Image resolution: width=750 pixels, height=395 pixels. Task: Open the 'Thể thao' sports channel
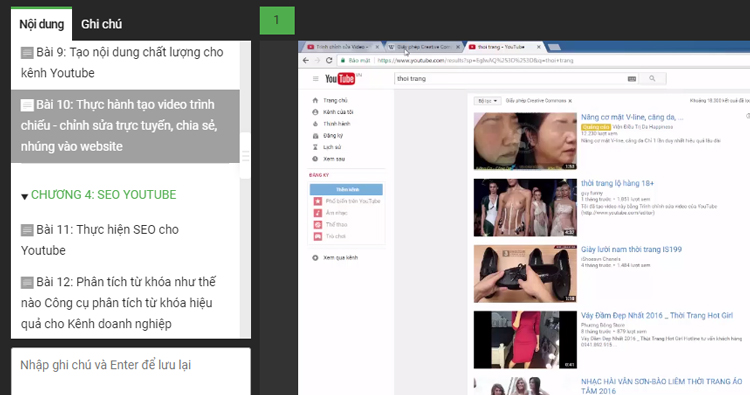[331, 224]
